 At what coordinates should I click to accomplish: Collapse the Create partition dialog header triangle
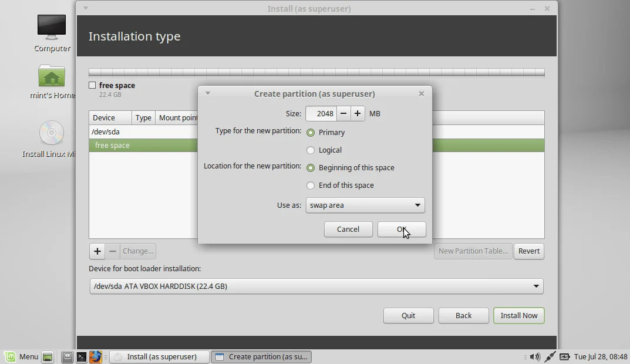coord(207,93)
